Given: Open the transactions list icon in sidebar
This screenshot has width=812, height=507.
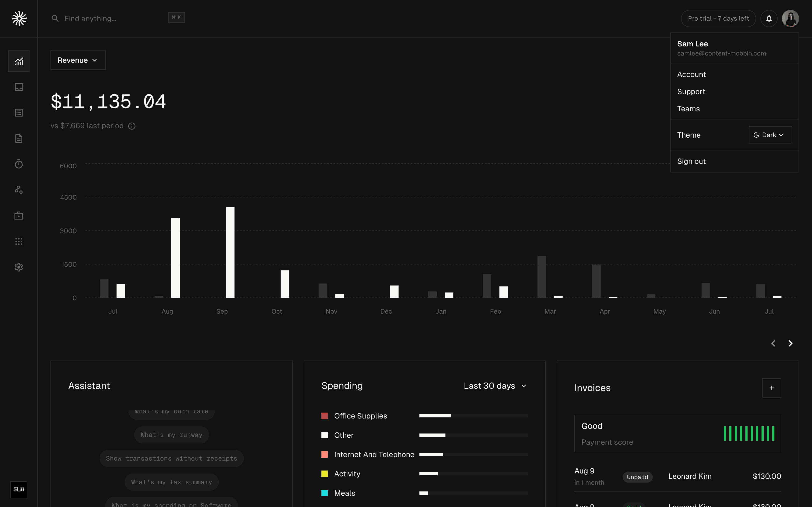Looking at the screenshot, I should [19, 113].
